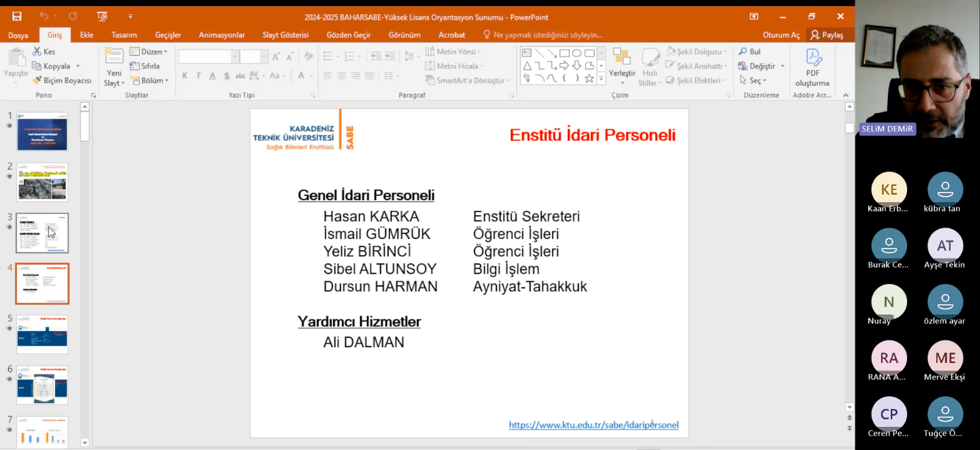Click the Ne yapmak istediğinizi söyleyin box
The width and height of the screenshot is (980, 450).
(x=543, y=35)
